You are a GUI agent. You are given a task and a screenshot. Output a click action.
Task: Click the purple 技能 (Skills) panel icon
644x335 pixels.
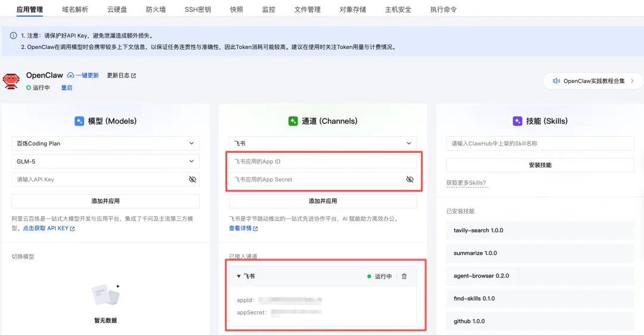pyautogui.click(x=518, y=121)
